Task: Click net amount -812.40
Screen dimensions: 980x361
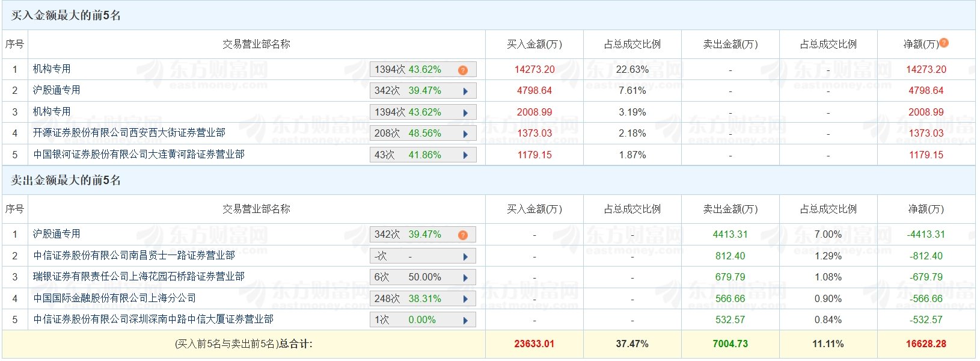Action: click(926, 256)
